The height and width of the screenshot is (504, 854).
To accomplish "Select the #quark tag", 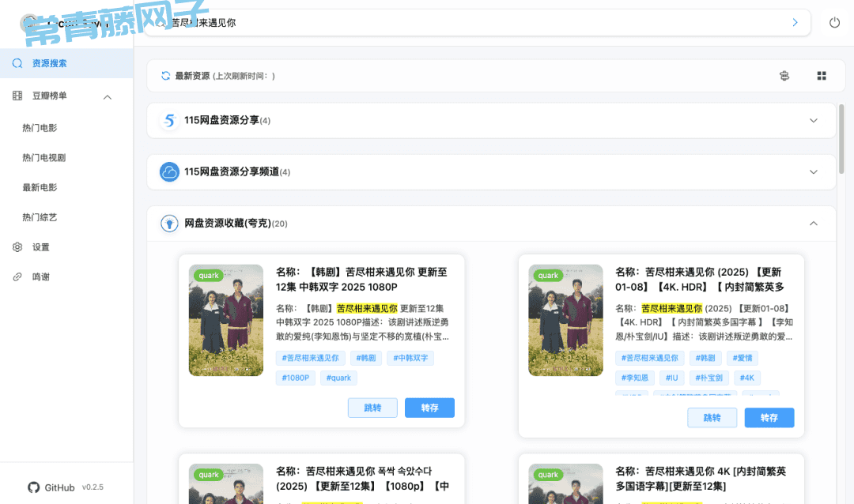I will [x=338, y=378].
